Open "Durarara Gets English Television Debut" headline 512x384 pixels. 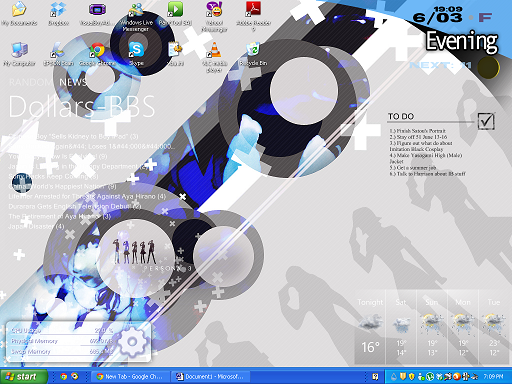pyautogui.click(x=75, y=206)
